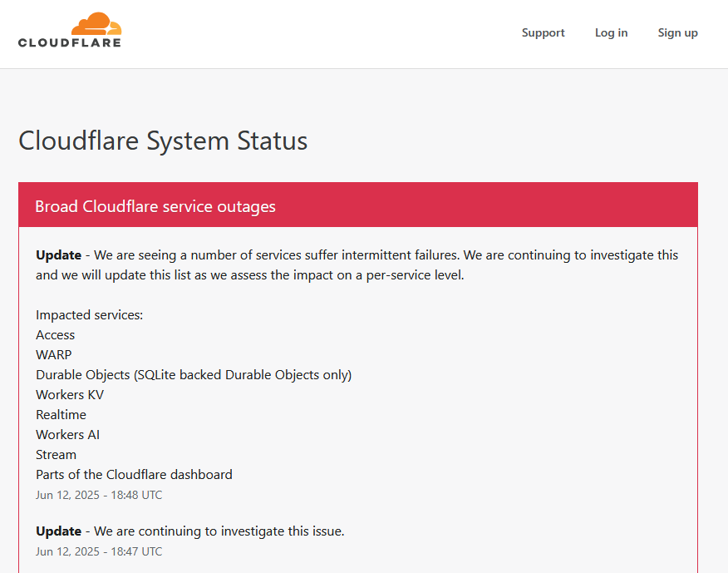Click the Workers AI entry
Image resolution: width=728 pixels, height=573 pixels.
click(x=68, y=434)
